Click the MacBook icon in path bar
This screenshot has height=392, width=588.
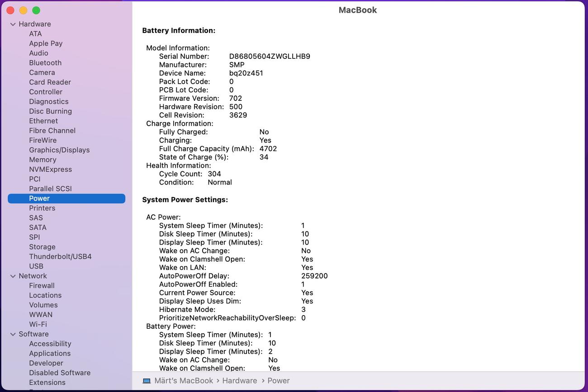[x=147, y=381]
